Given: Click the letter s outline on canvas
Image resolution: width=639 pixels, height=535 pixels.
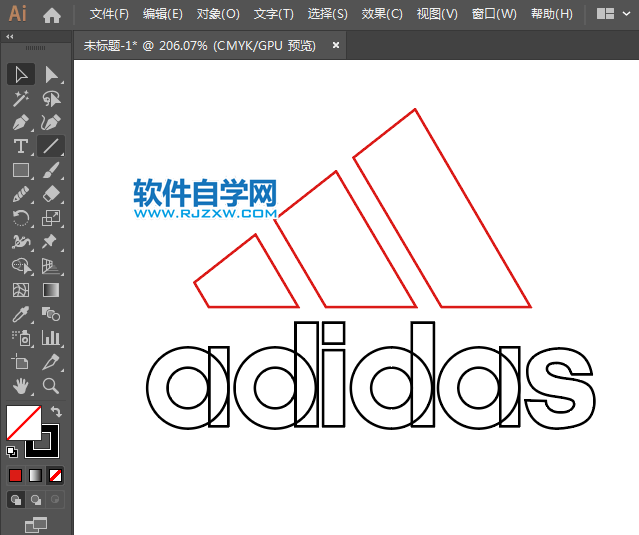Looking at the screenshot, I should click(561, 387).
